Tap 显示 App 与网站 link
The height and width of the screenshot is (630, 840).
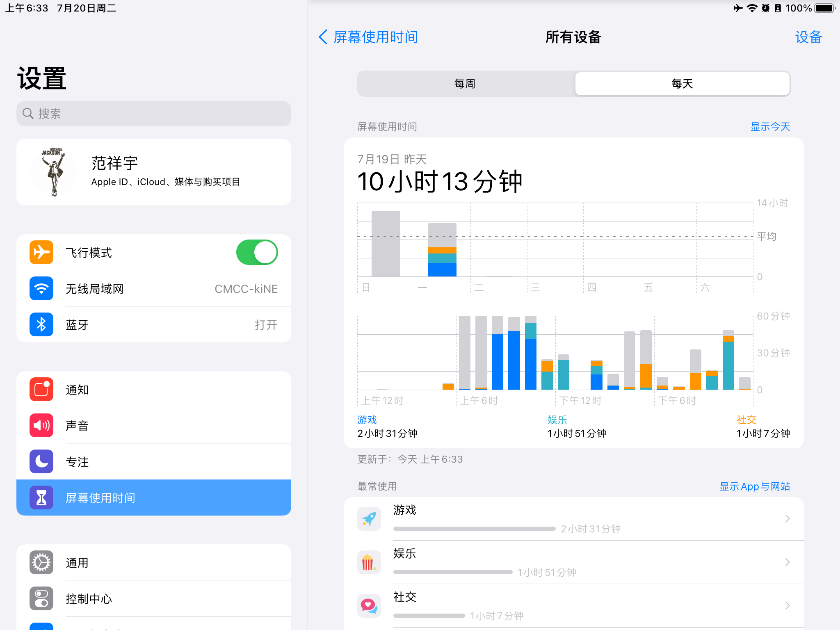(x=754, y=486)
